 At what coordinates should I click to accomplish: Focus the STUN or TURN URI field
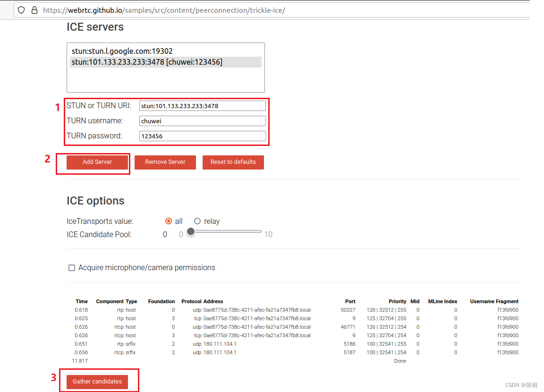coord(202,106)
